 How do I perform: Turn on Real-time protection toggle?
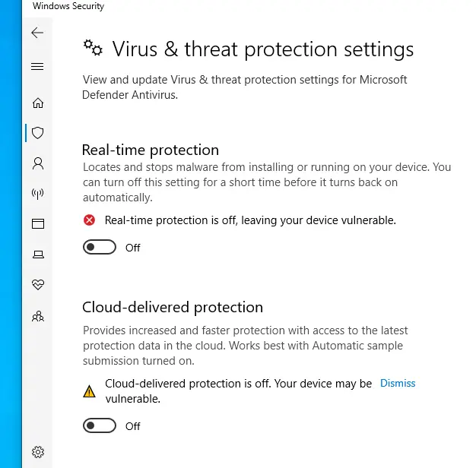100,248
